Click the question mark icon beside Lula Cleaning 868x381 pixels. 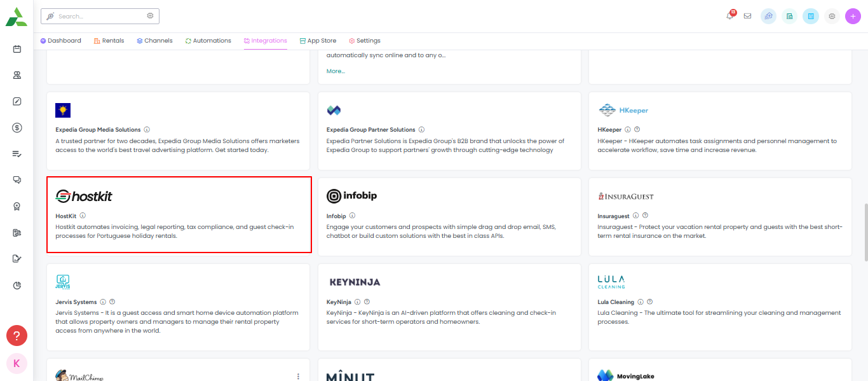tap(649, 302)
